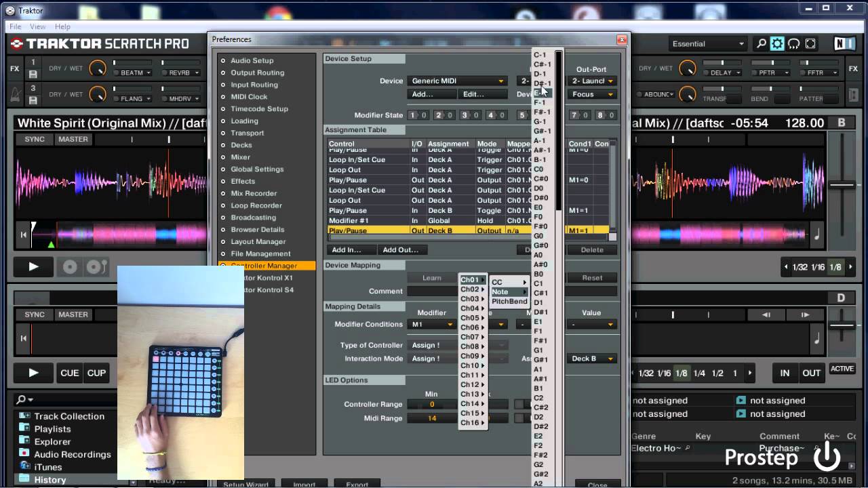
Task: Toggle the ACTIVE loop button on Deck D
Action: (x=842, y=369)
